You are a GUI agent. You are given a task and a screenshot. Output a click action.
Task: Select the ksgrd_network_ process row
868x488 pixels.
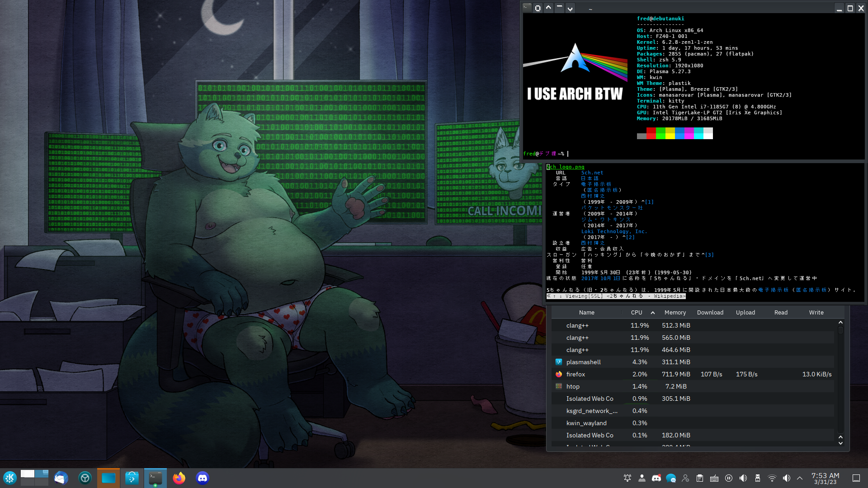693,411
